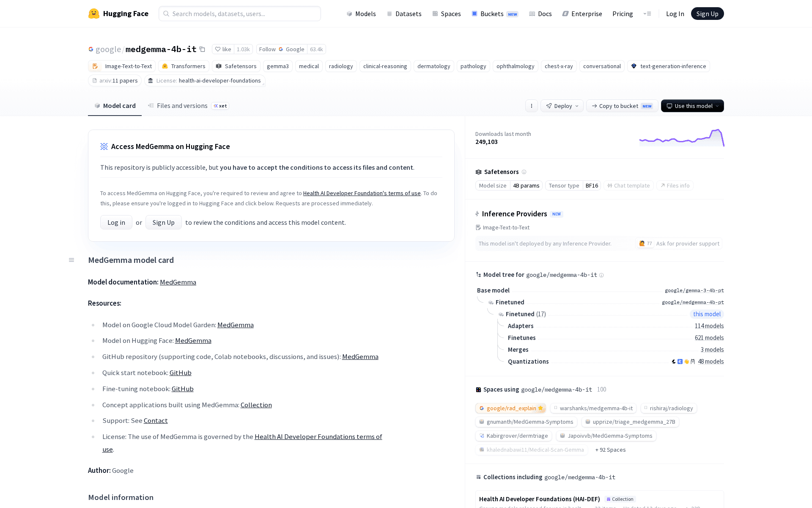The width and height of the screenshot is (812, 508).
Task: Open the three-dot more options menu
Action: coord(532,106)
